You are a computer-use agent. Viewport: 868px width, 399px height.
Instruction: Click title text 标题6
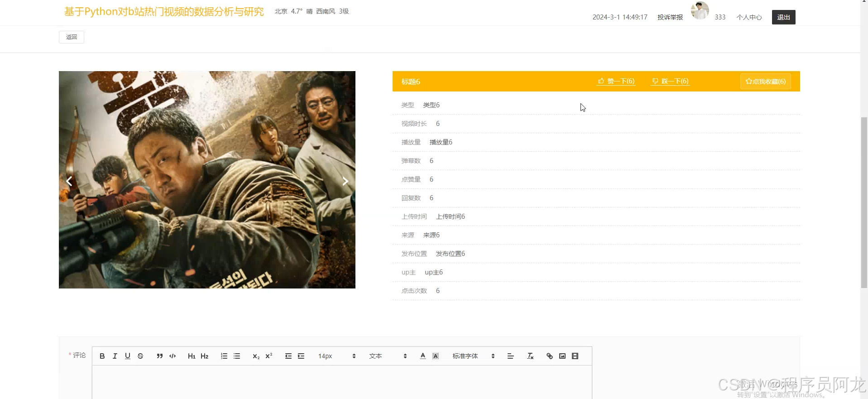[411, 82]
